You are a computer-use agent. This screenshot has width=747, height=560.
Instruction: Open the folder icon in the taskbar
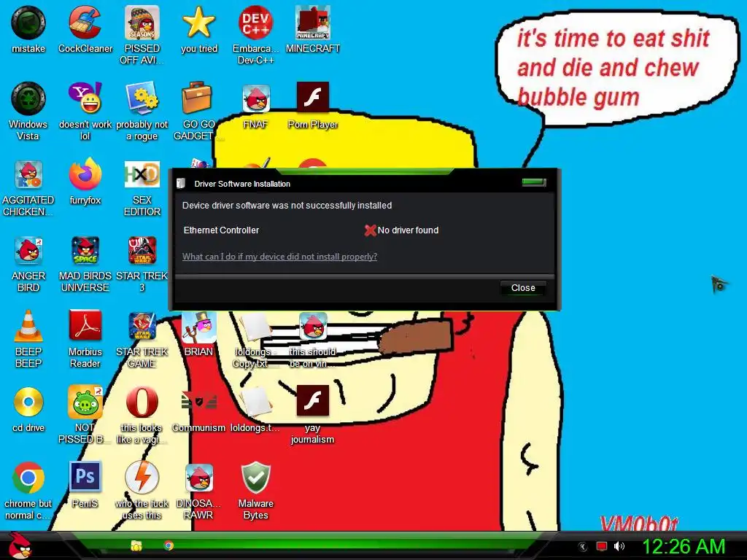point(136,545)
